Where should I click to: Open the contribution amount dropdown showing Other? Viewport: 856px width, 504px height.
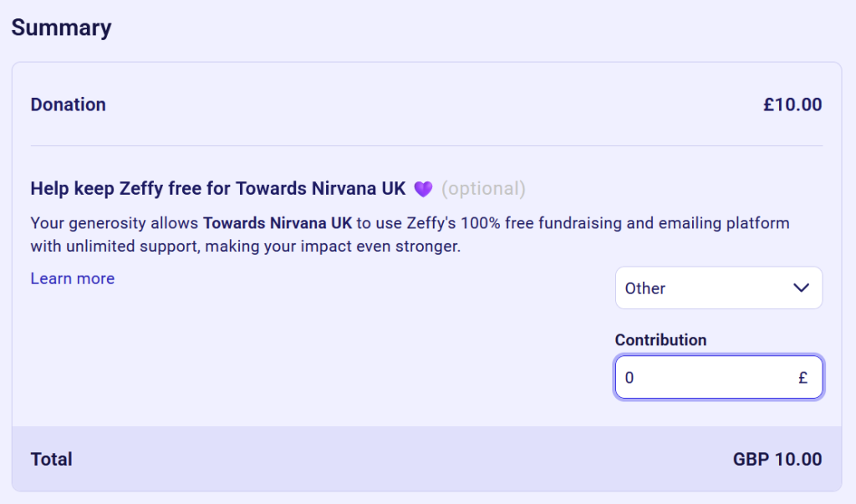click(718, 288)
